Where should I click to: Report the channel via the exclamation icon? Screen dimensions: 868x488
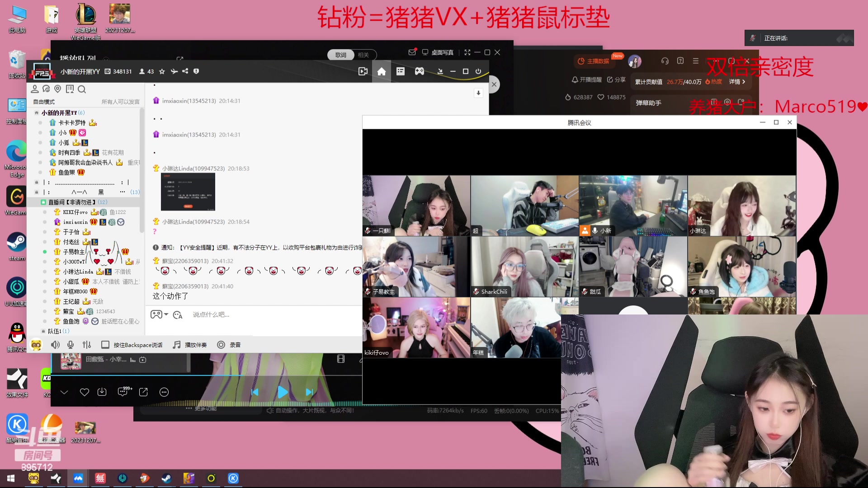196,71
